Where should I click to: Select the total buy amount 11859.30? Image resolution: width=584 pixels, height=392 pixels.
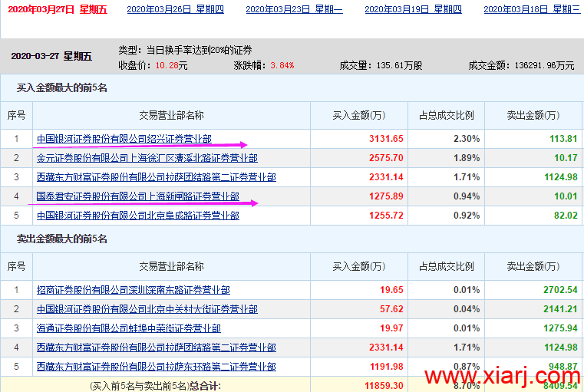(x=384, y=386)
